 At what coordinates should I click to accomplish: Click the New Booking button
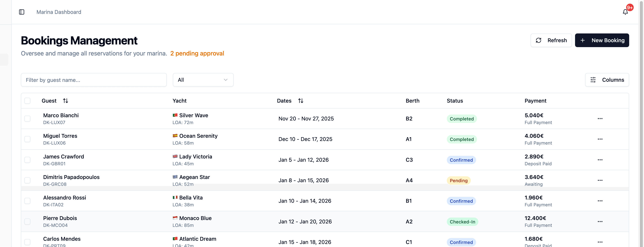602,40
